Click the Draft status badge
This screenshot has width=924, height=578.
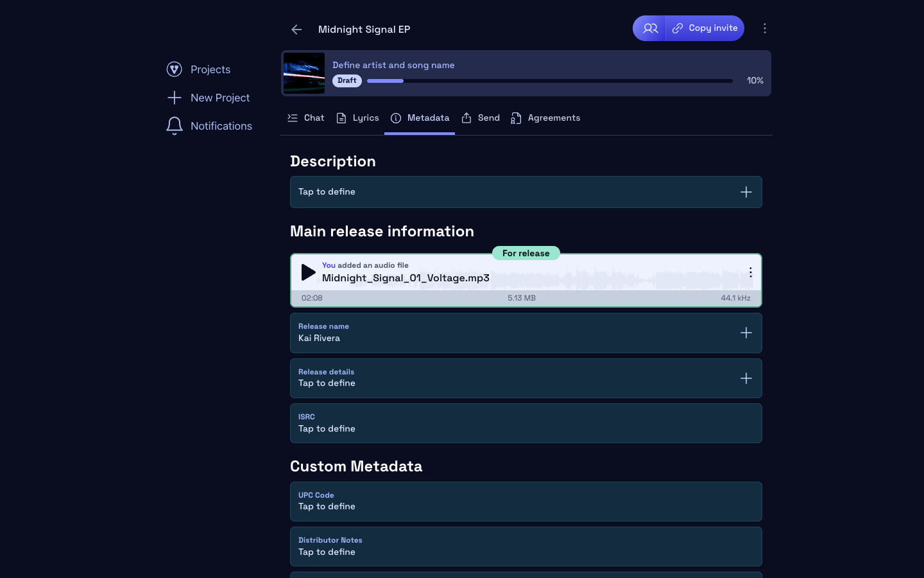[347, 81]
